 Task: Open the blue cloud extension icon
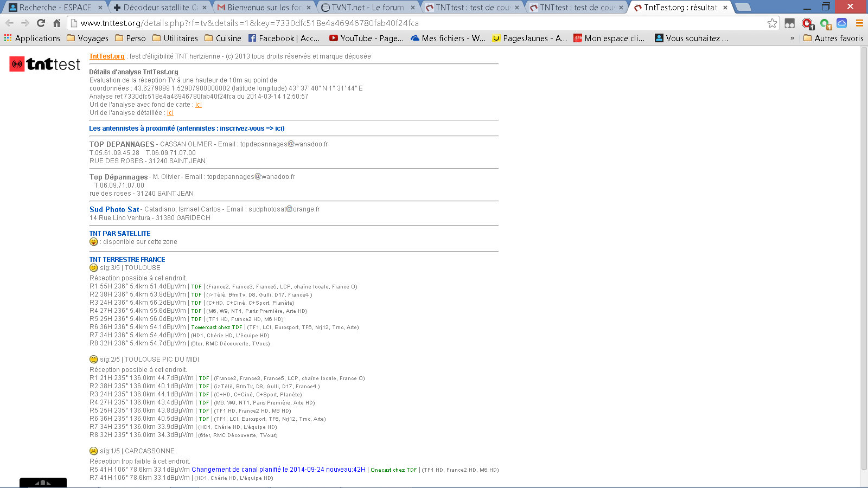click(x=842, y=23)
